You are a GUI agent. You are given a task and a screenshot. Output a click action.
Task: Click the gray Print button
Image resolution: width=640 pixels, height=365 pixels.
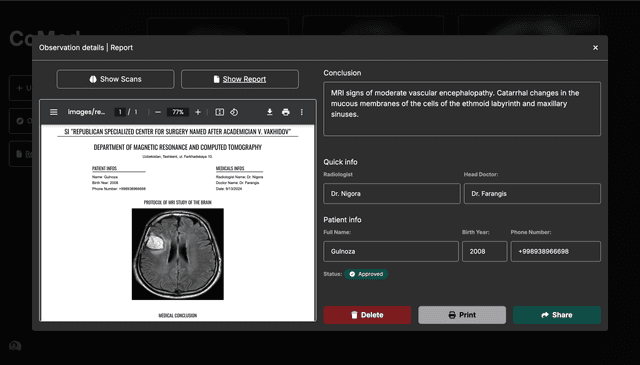click(462, 315)
